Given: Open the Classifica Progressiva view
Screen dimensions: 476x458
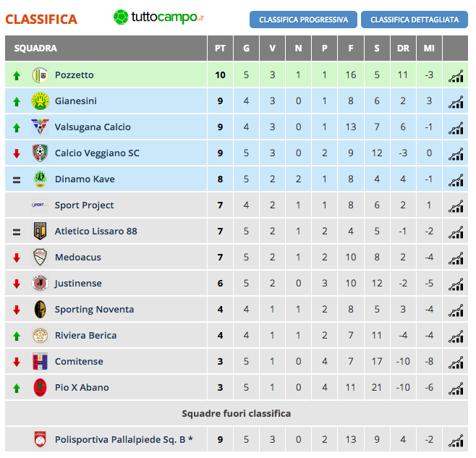Looking at the screenshot, I should tap(303, 20).
